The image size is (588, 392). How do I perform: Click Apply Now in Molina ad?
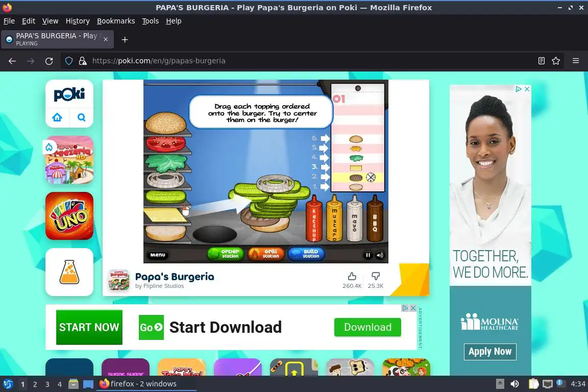(x=490, y=352)
